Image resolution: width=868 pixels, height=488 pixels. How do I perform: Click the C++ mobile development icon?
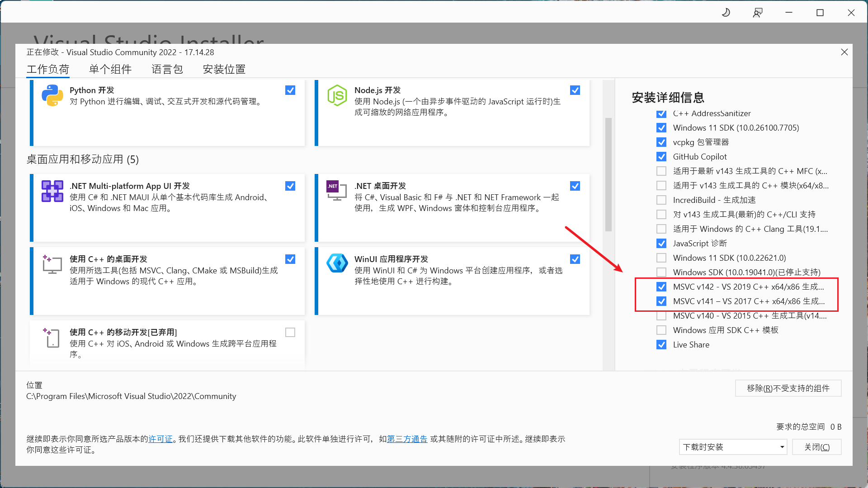pos(52,338)
